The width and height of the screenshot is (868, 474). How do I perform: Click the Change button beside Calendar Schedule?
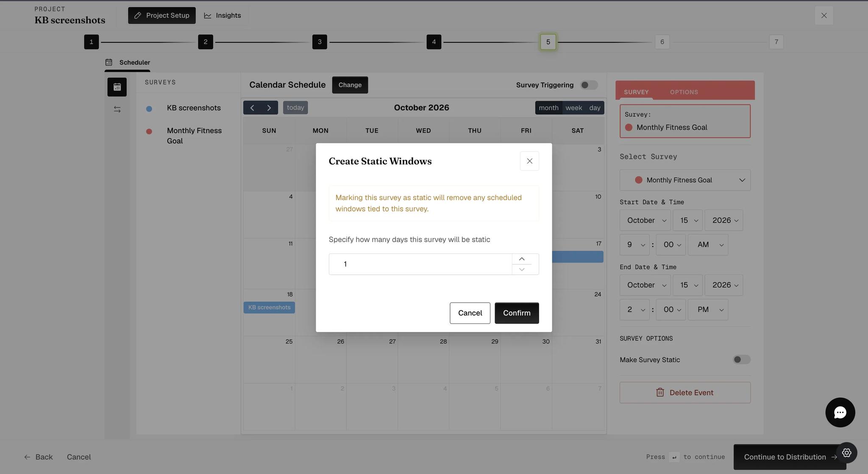(350, 85)
